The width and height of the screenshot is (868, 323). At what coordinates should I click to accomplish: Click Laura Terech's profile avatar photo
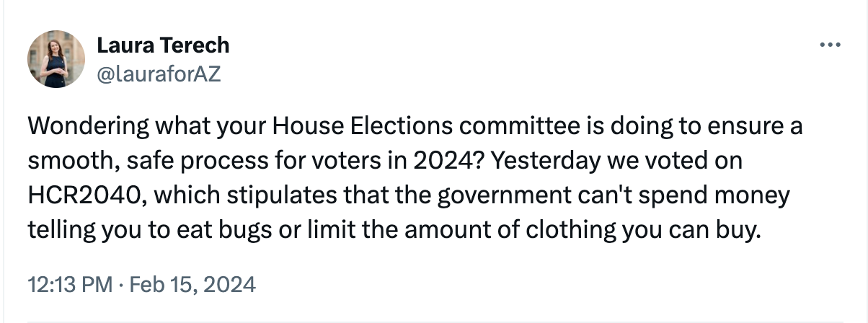click(x=56, y=59)
